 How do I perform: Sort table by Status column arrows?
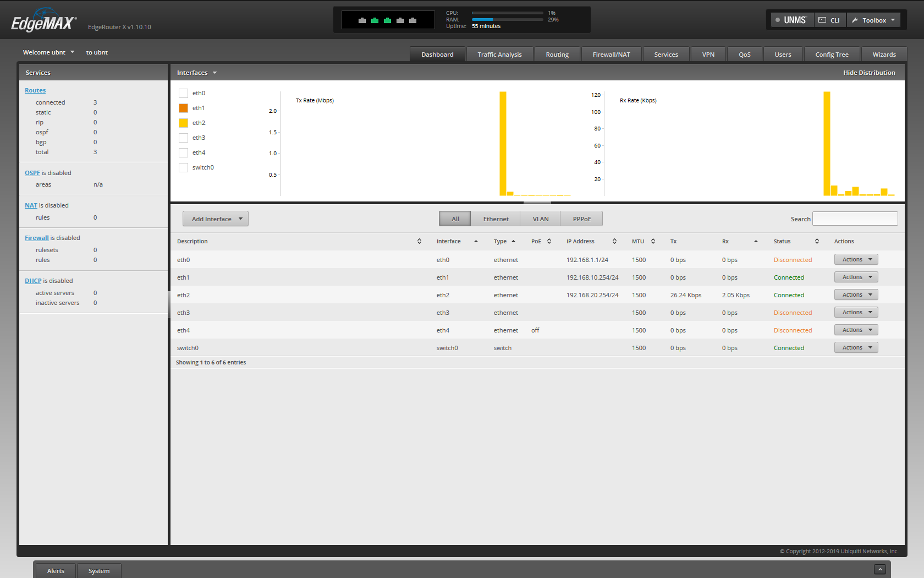[817, 241]
